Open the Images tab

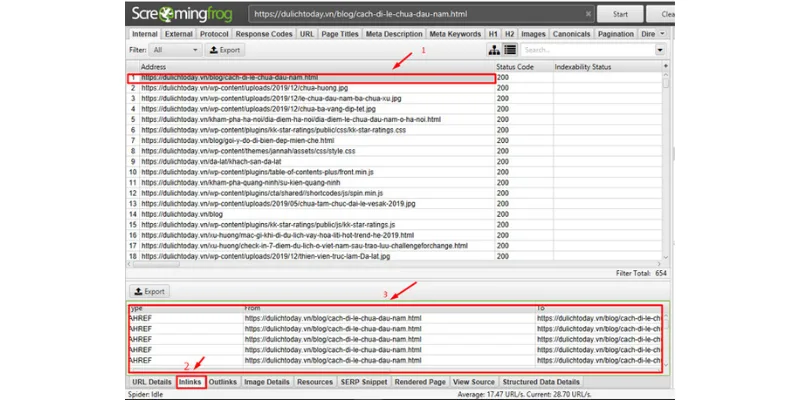533,34
